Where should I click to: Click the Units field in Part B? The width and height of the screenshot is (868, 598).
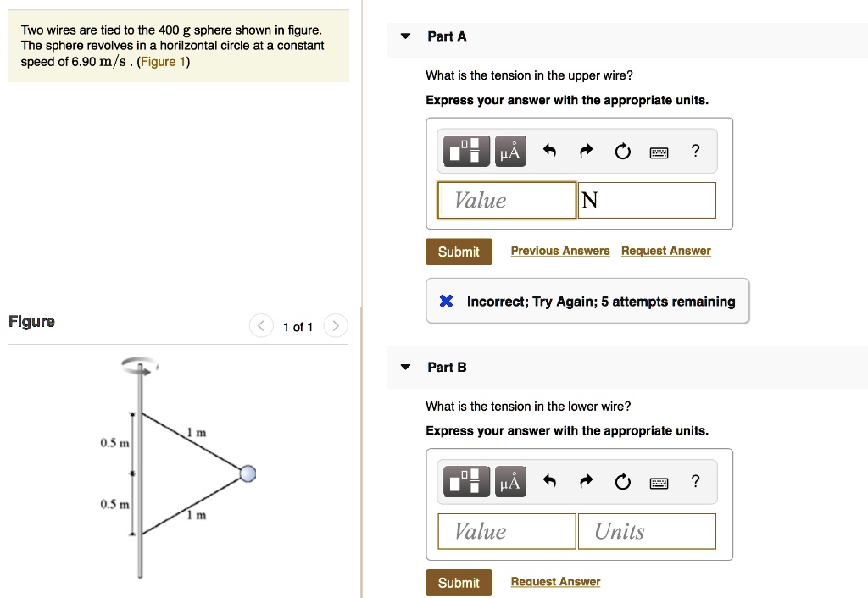click(646, 531)
